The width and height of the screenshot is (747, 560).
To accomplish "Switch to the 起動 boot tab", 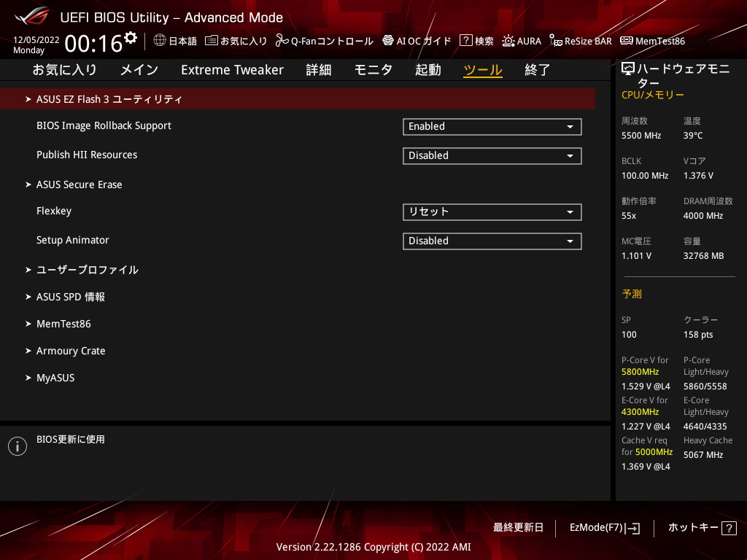I will [427, 70].
